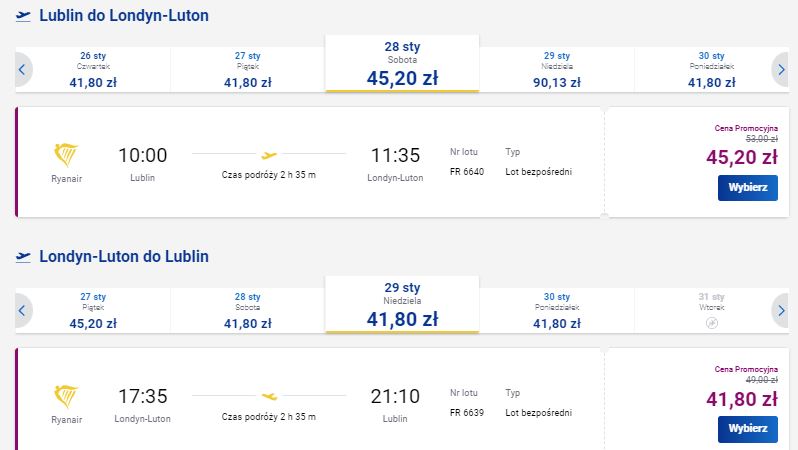Click the yellow plane icon on the outbound route line
Viewport: 798px width, 450px height.
[x=269, y=155]
